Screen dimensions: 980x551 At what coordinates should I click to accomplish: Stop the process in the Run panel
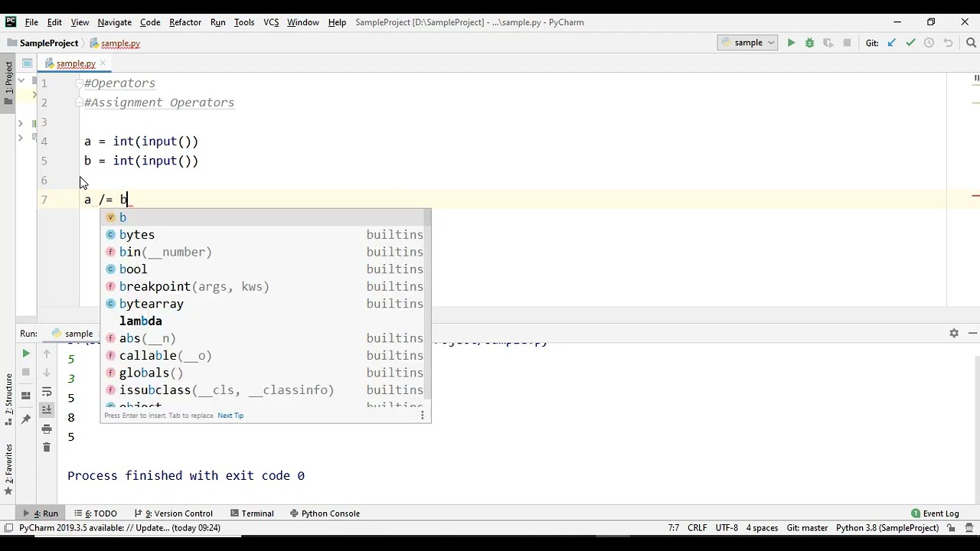click(25, 373)
